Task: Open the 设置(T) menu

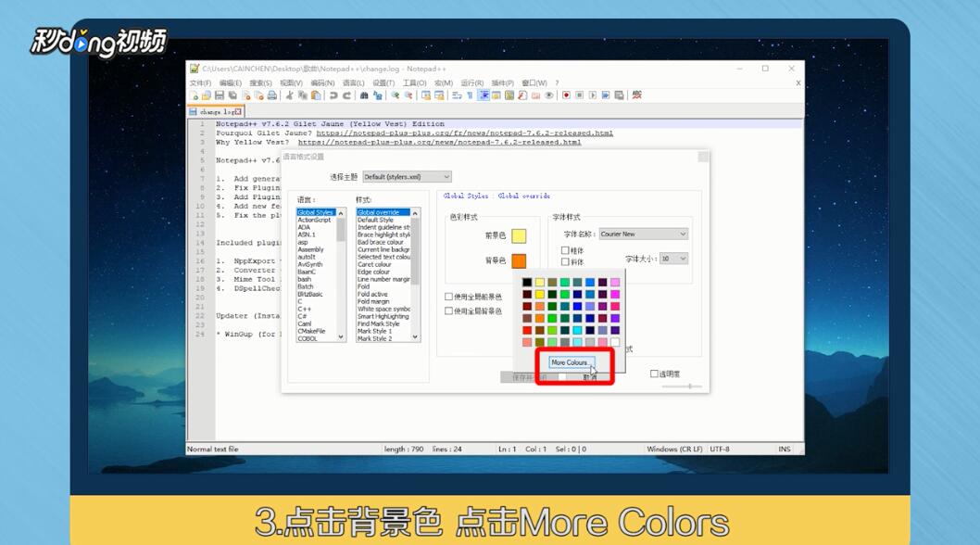Action: point(383,82)
